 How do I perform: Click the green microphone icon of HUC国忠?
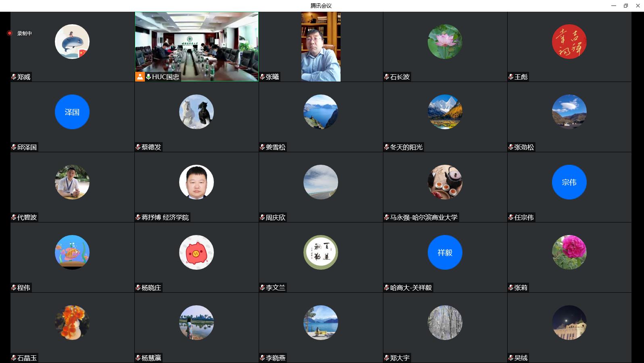148,77
